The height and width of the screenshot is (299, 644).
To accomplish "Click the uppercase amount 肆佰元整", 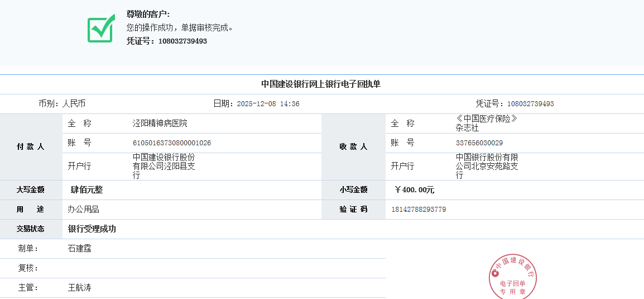I will (86, 190).
